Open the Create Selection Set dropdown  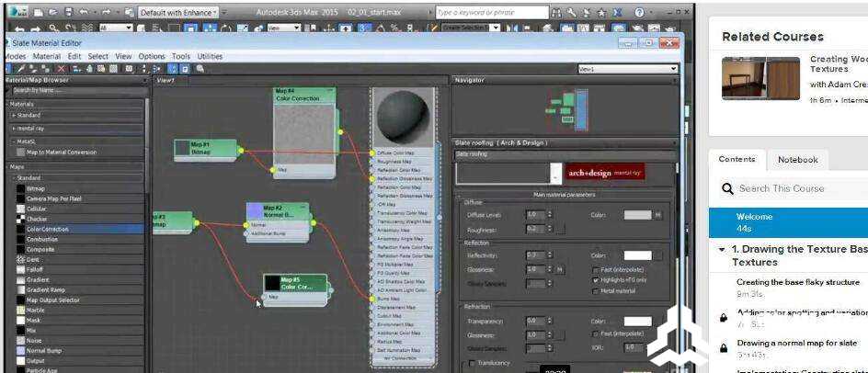tap(471, 28)
